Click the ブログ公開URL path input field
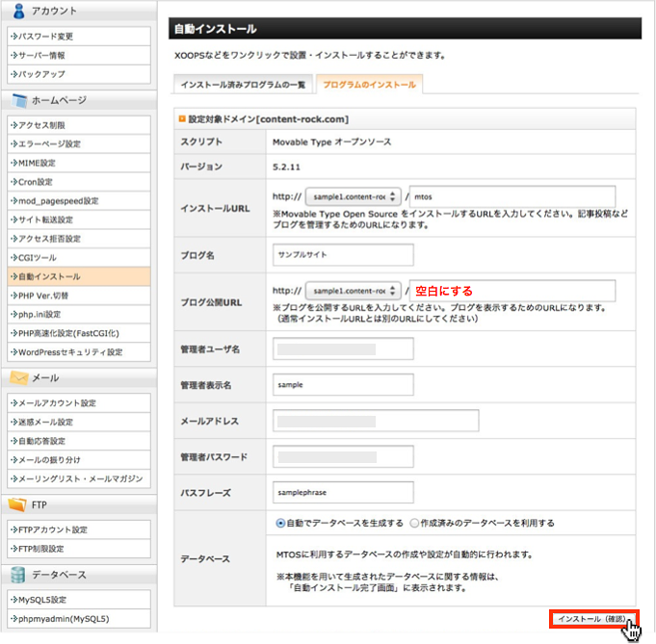The height and width of the screenshot is (644, 656). pos(512,291)
